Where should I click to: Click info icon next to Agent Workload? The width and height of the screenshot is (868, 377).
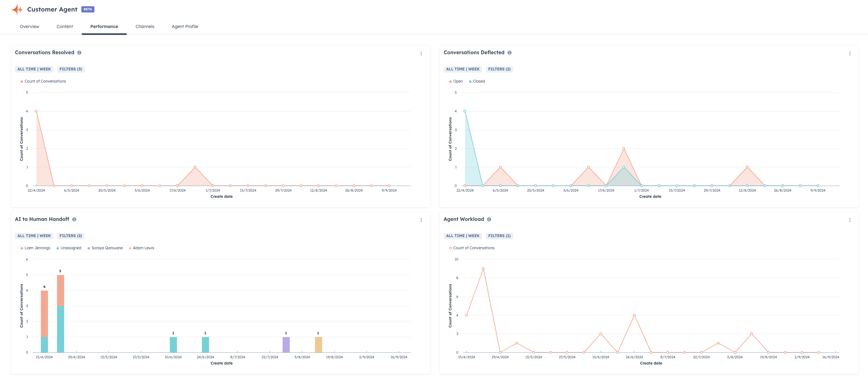[x=489, y=219]
